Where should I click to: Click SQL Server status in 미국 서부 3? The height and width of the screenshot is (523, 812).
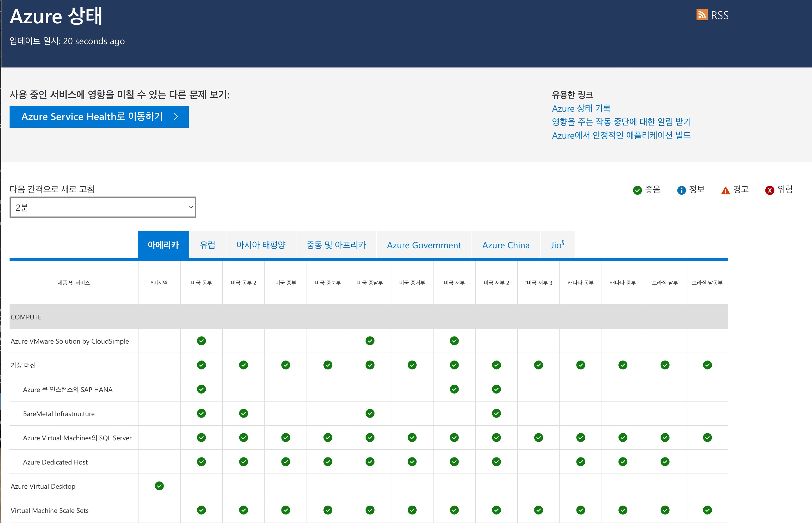click(538, 438)
